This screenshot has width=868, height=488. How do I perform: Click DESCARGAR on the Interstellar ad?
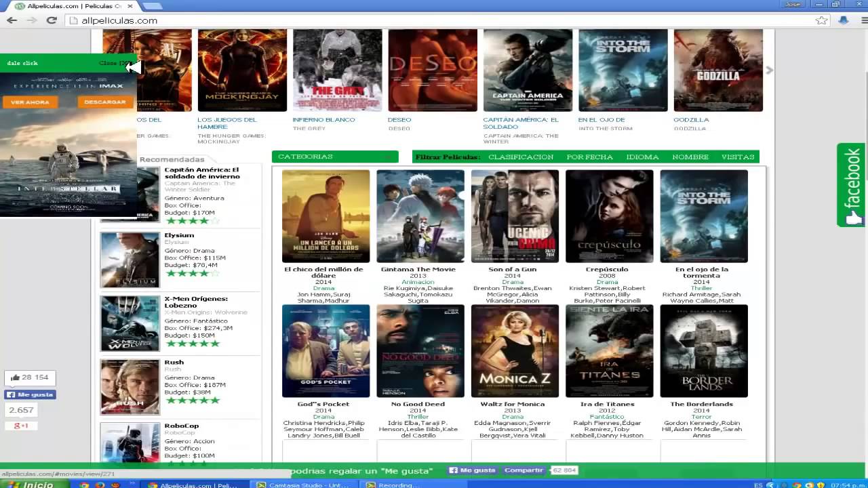pyautogui.click(x=105, y=102)
